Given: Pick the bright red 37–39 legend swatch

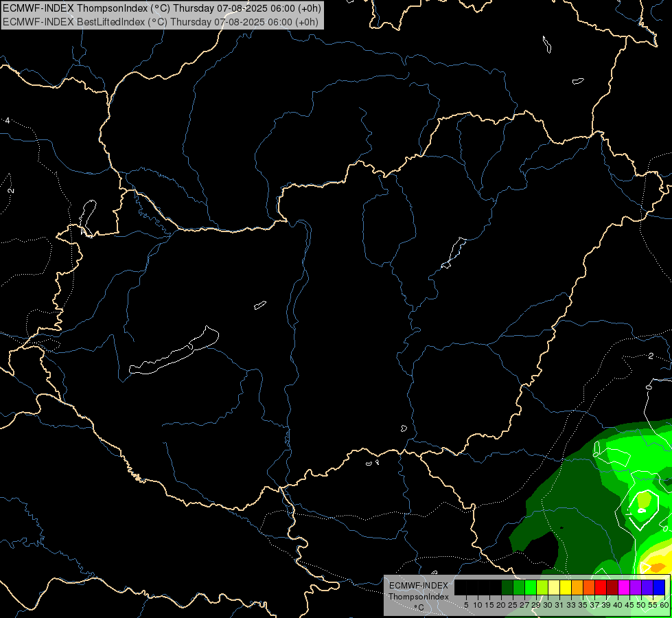Looking at the screenshot, I should pyautogui.click(x=601, y=587).
